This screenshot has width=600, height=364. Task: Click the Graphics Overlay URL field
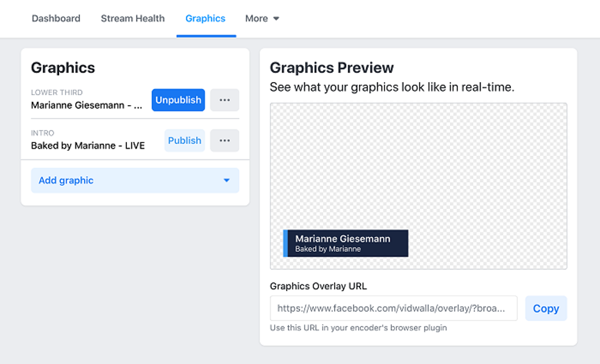(x=393, y=308)
